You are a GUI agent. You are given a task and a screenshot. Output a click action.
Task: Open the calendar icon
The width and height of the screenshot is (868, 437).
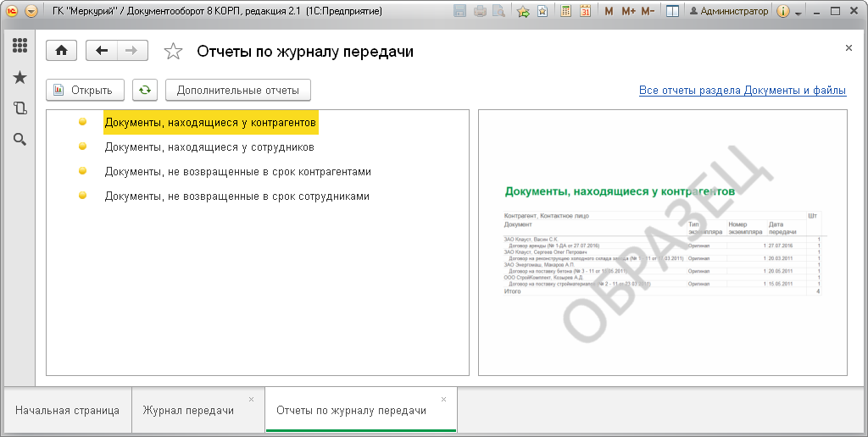[585, 11]
